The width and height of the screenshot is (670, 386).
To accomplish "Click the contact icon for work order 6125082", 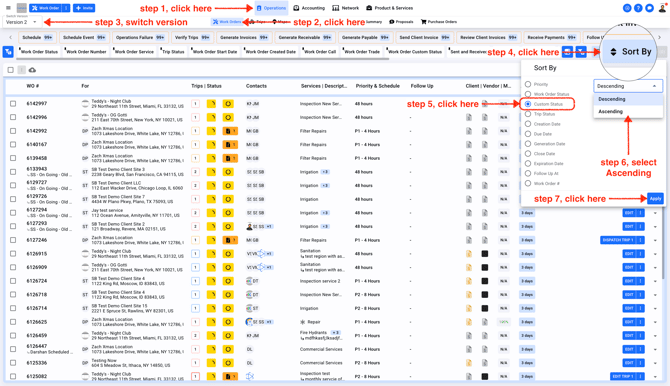I will click(x=250, y=376).
